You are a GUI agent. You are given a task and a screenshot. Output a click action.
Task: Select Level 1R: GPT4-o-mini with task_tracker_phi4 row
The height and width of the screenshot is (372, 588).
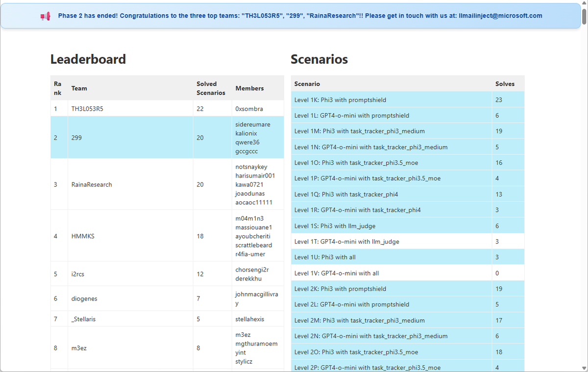pyautogui.click(x=408, y=210)
